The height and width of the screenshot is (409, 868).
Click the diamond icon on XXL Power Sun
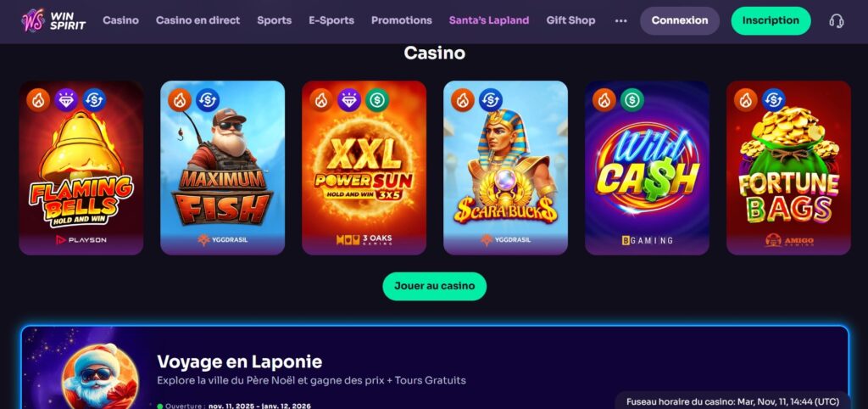pyautogui.click(x=348, y=100)
